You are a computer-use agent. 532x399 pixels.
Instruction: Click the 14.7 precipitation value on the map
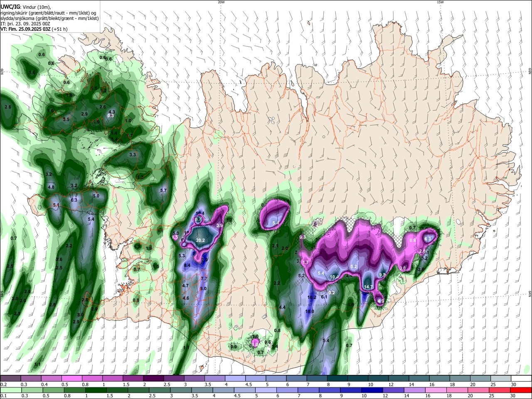[368, 287]
